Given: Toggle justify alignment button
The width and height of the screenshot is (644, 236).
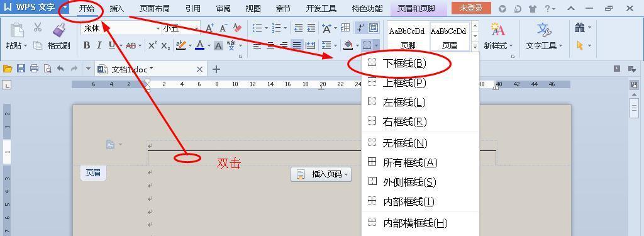Looking at the screenshot, I should pyautogui.click(x=297, y=45).
